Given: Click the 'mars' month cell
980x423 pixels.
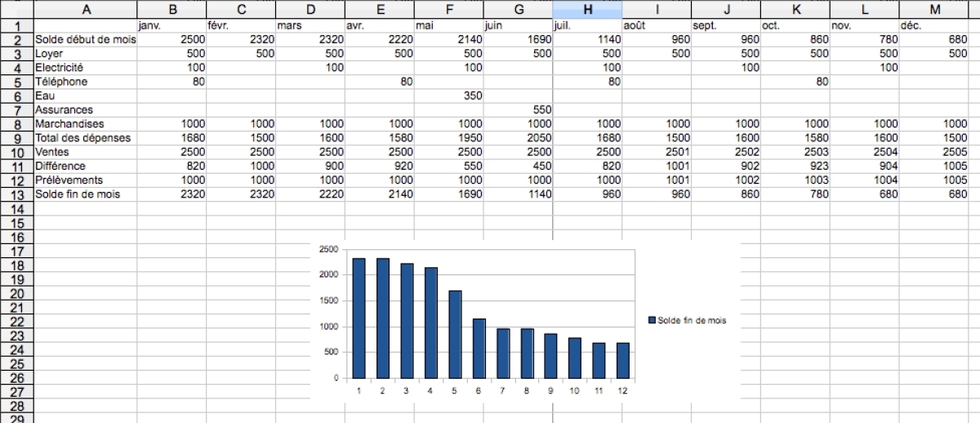Looking at the screenshot, I should 310,25.
